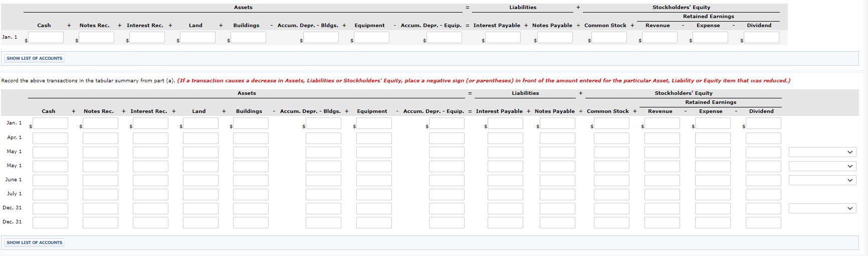The width and height of the screenshot is (868, 256).
Task: Click the Expense field in the first May 1 row
Action: [x=713, y=152]
